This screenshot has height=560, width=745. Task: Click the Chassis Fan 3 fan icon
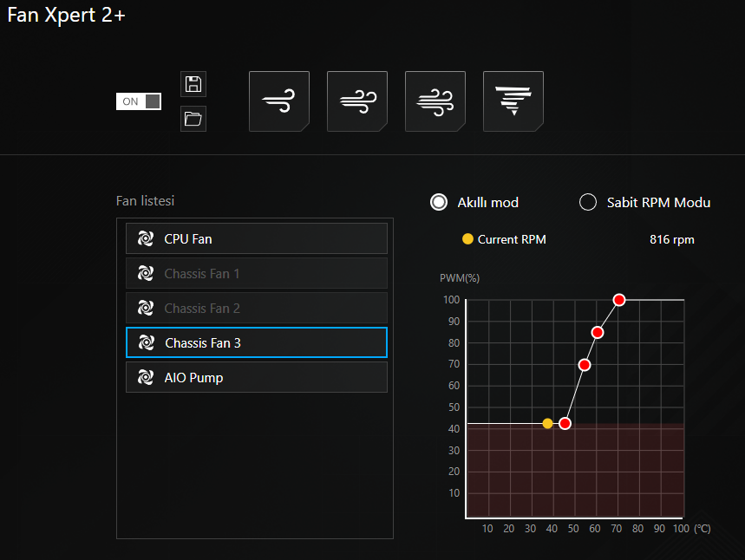tap(147, 342)
